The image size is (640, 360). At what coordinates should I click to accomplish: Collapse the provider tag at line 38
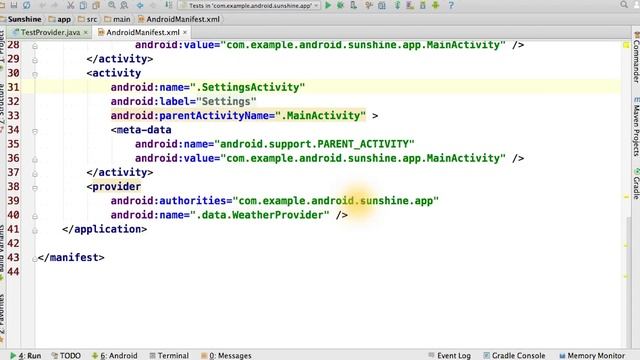tap(35, 188)
